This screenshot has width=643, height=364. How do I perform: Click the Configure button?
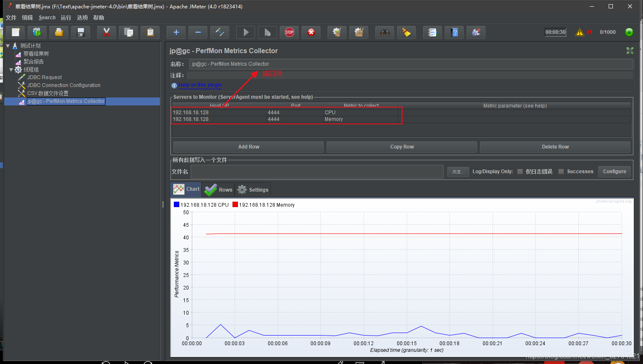[615, 172]
